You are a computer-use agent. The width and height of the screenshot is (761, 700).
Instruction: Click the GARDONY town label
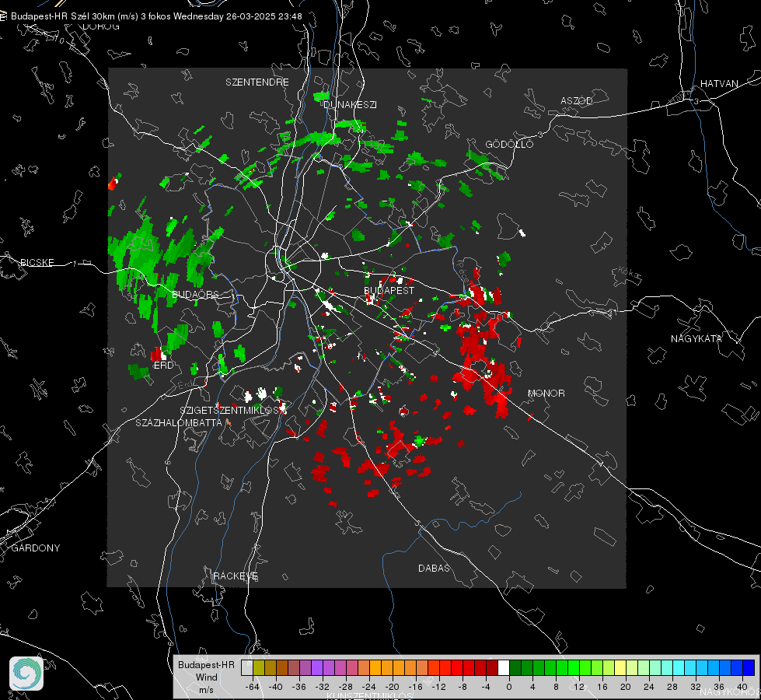click(x=36, y=548)
